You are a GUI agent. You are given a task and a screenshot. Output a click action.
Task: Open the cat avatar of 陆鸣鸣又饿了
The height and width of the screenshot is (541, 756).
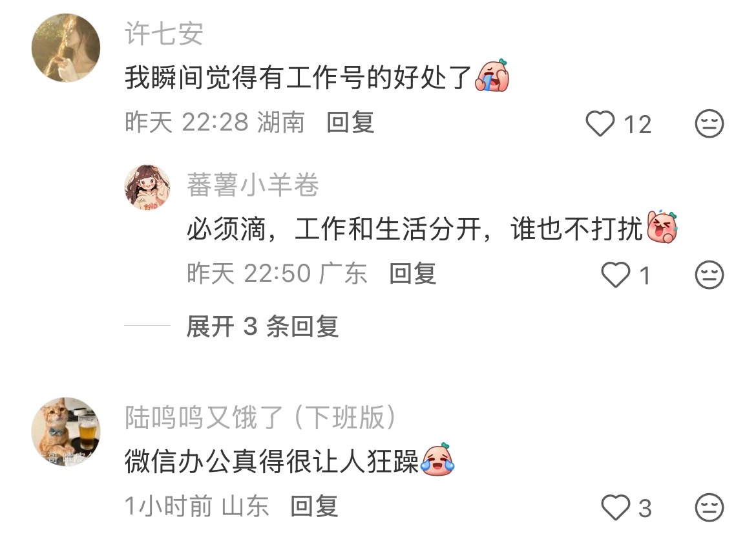65,432
